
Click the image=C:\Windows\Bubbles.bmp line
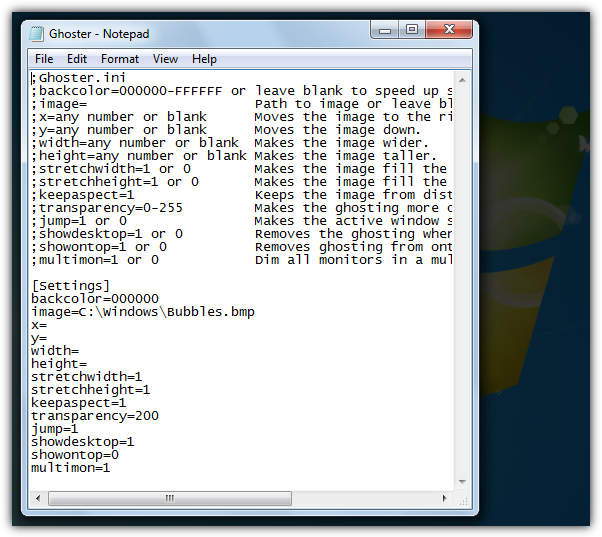click(142, 311)
